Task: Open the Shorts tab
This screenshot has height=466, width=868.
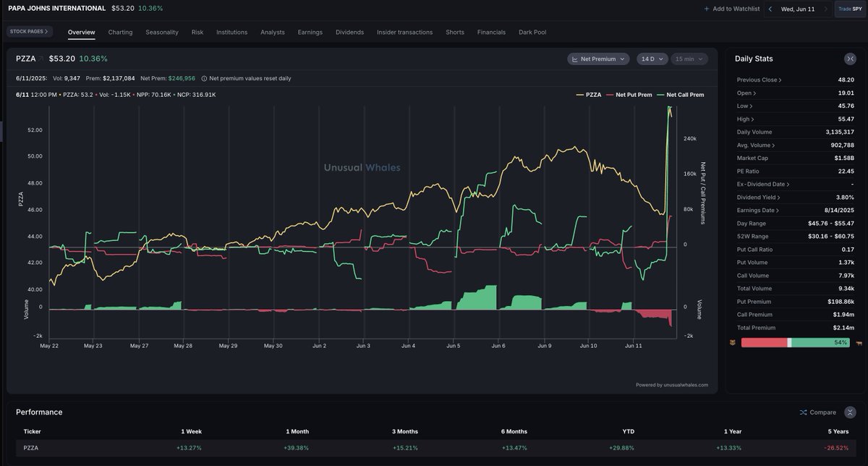Action: tap(455, 32)
